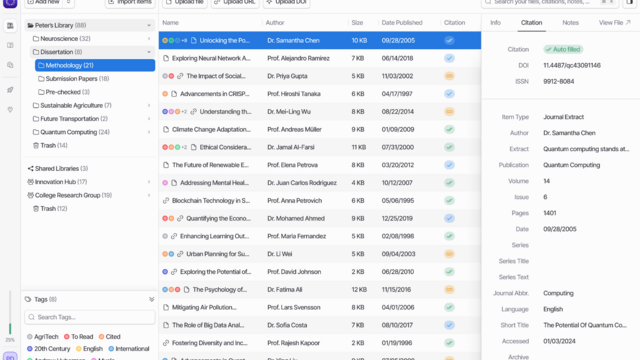Viewport: 640px width, 360px height.
Task: Click the Upload DOI button
Action: (287, 2)
